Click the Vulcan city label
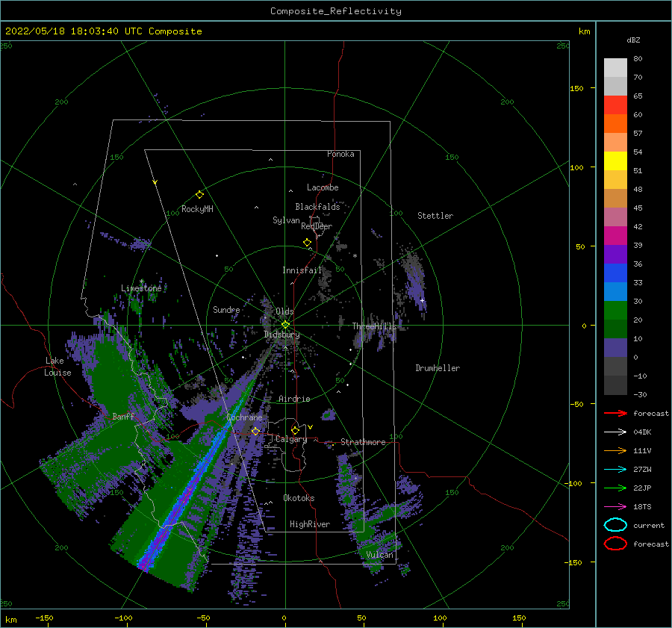Screen dimensions: 672x628 coord(380,555)
